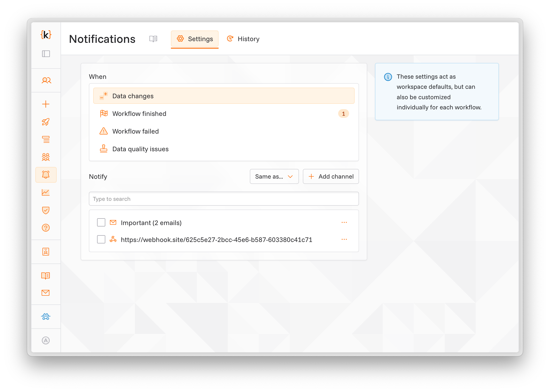Screen dimensions: 550x392
Task: Open the shield checkmark icon in sidebar
Action: 46,210
